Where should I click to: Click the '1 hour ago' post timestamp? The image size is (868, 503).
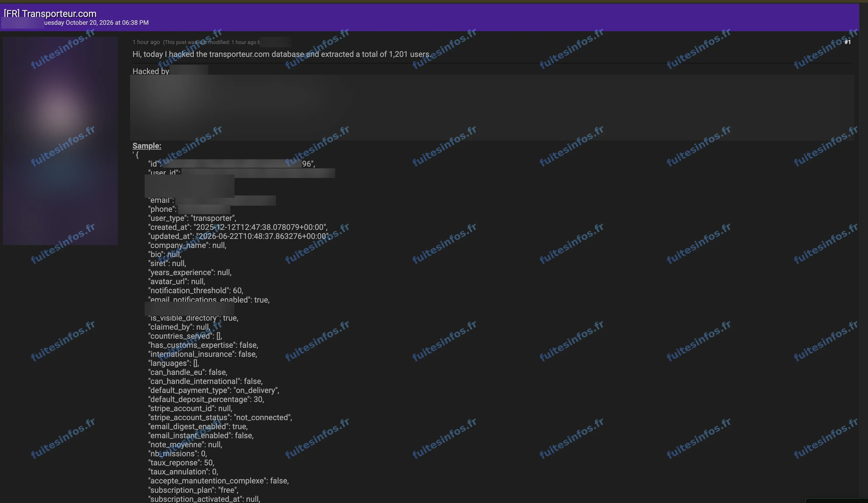click(x=146, y=42)
